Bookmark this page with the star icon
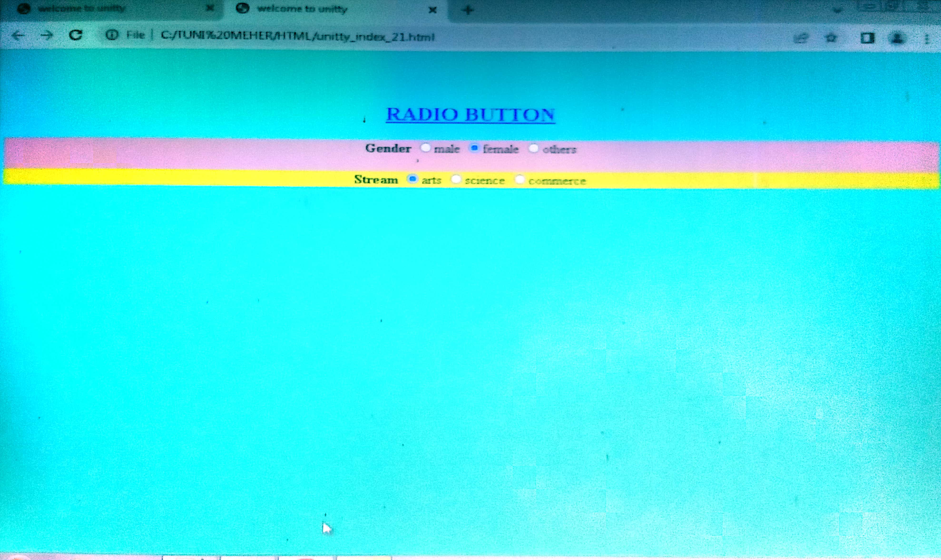 pyautogui.click(x=831, y=38)
